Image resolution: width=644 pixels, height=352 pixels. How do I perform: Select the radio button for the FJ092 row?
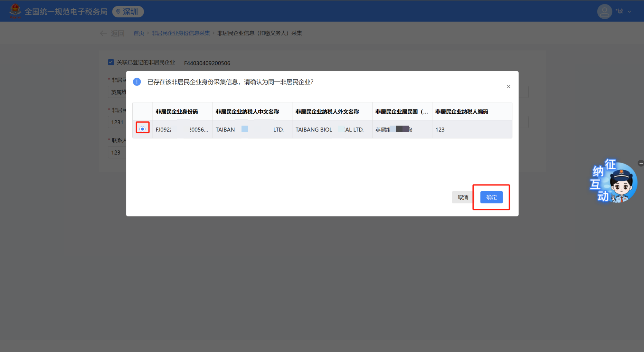coord(142,129)
